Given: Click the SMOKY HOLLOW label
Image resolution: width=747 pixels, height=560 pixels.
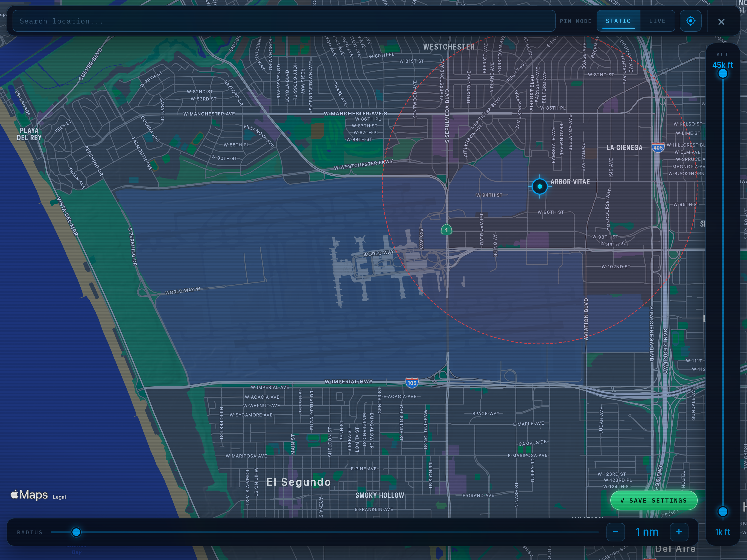Looking at the screenshot, I should 380,495.
